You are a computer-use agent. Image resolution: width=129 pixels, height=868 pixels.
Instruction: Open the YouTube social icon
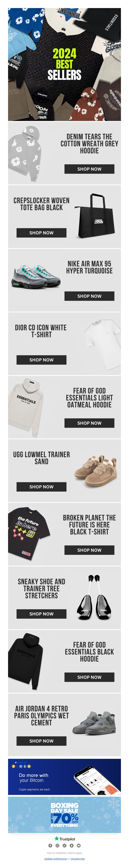click(79, 845)
